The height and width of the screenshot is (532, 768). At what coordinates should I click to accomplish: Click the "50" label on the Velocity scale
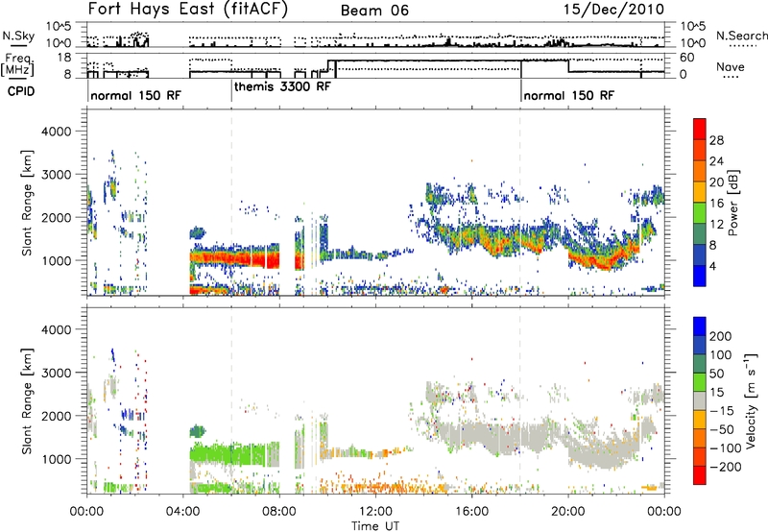[x=716, y=374]
